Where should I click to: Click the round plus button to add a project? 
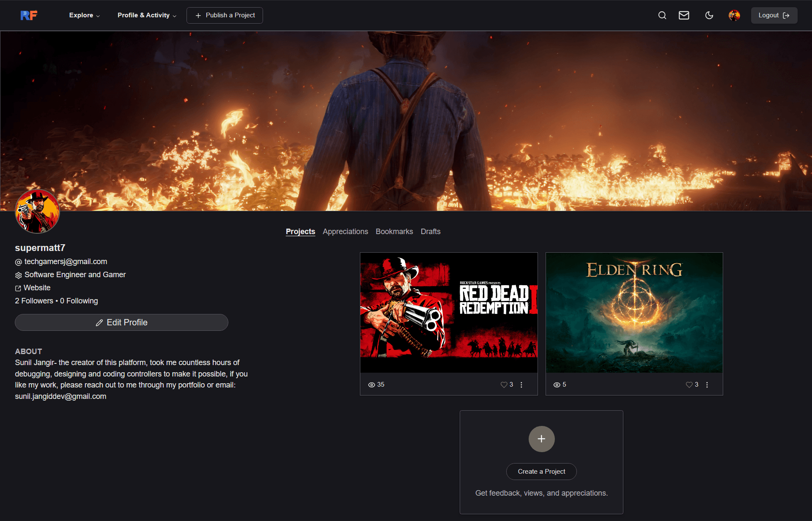point(541,439)
